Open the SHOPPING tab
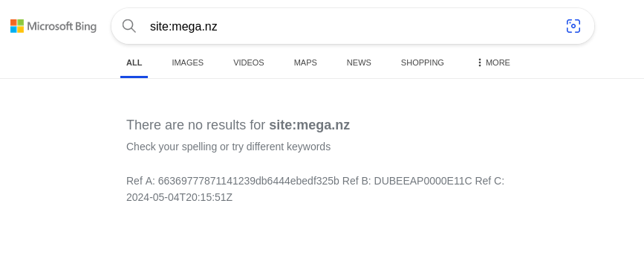The width and height of the screenshot is (644, 279). point(422,62)
